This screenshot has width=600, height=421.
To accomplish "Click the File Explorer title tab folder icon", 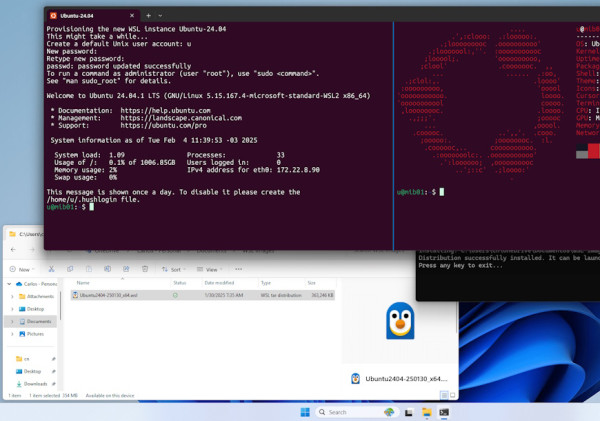I will tap(12, 234).
